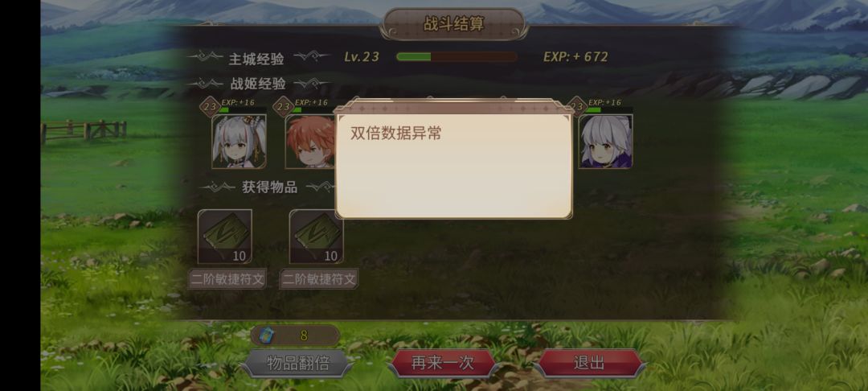Image resolution: width=868 pixels, height=391 pixels.
Task: Dismiss the 双倍数据异常 message popup
Action: [x=454, y=159]
